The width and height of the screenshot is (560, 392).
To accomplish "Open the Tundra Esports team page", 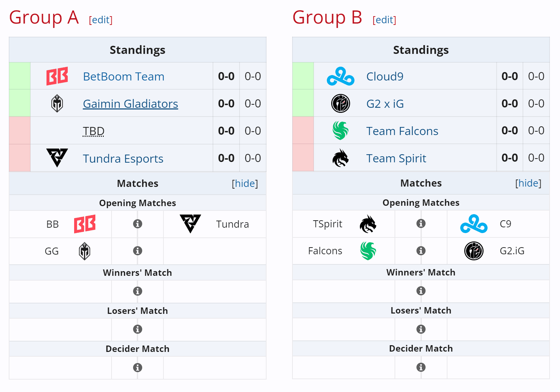I will click(x=123, y=158).
